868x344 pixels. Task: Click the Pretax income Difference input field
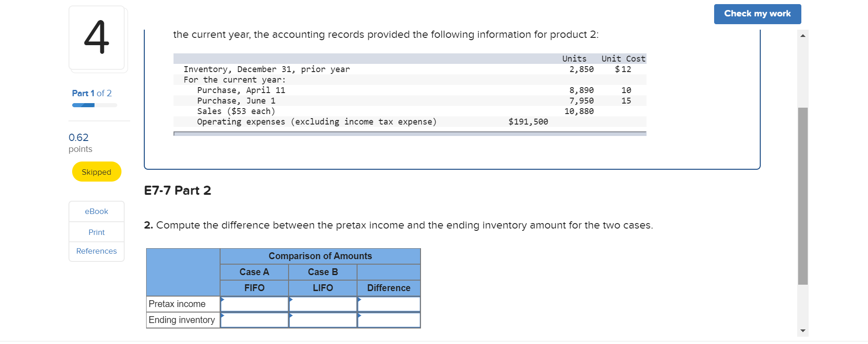[x=389, y=304]
